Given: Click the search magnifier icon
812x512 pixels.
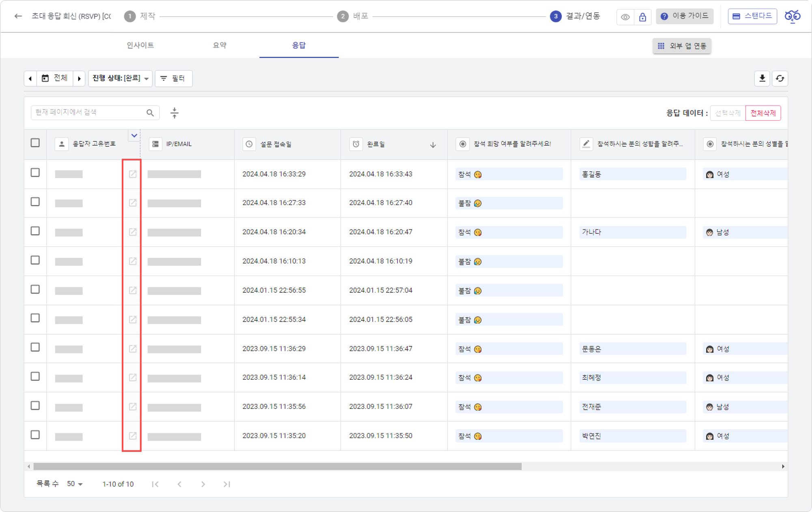Looking at the screenshot, I should click(x=150, y=113).
